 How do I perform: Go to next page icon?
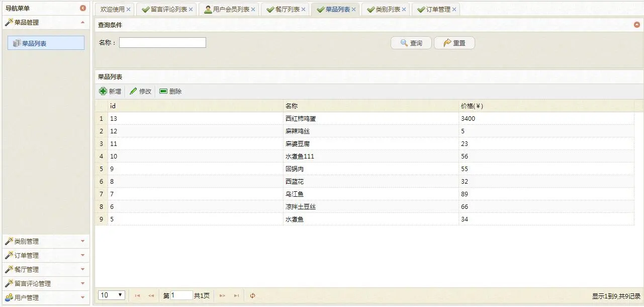tap(222, 295)
